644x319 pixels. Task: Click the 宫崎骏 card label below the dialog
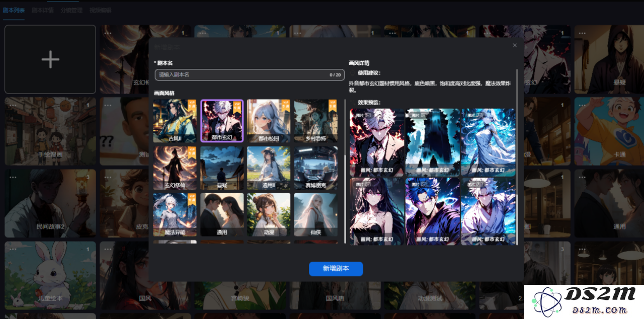pyautogui.click(x=240, y=298)
